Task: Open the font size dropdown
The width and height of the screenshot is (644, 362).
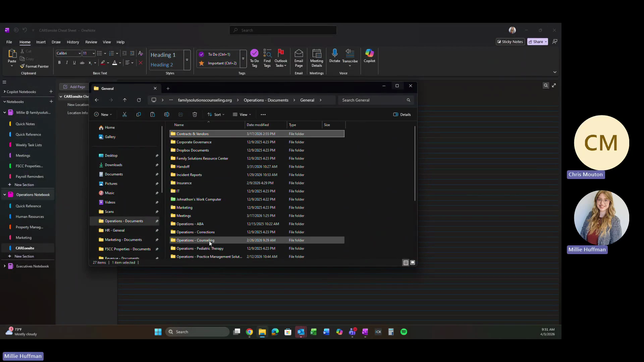Action: pyautogui.click(x=94, y=53)
